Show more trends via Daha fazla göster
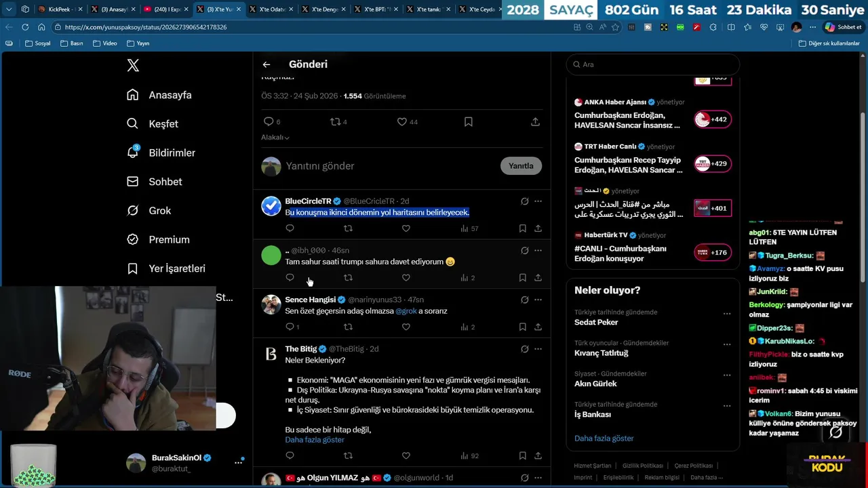 click(604, 439)
